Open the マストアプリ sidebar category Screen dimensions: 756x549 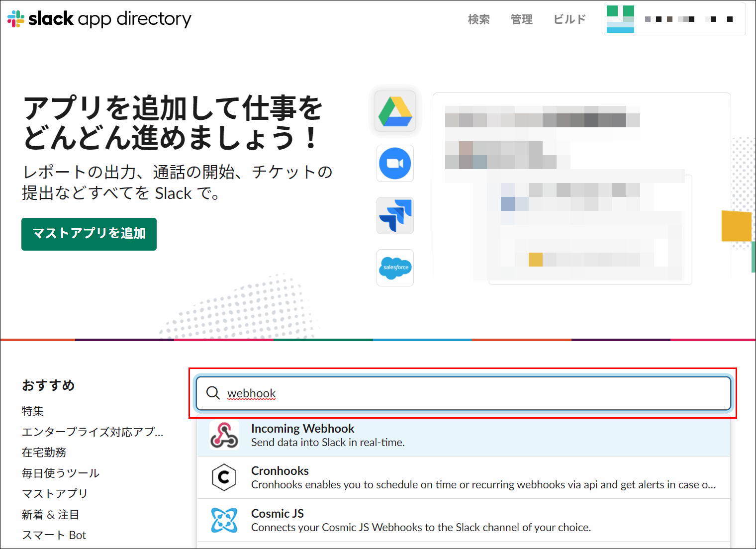[55, 493]
